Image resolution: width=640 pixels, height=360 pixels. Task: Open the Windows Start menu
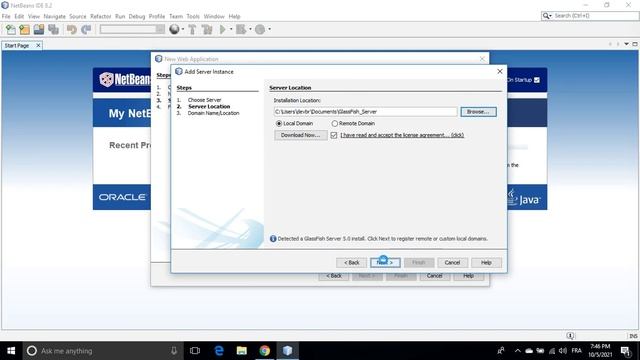tap(11, 351)
